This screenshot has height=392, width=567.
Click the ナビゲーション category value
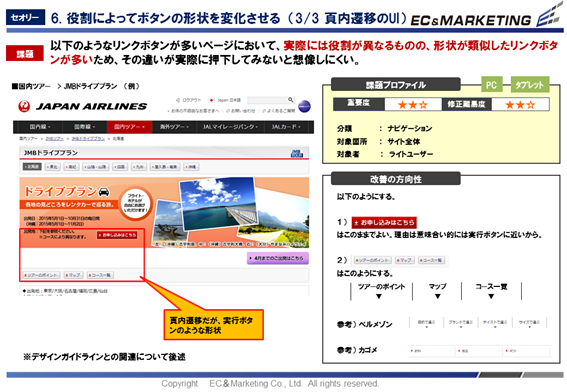(410, 129)
